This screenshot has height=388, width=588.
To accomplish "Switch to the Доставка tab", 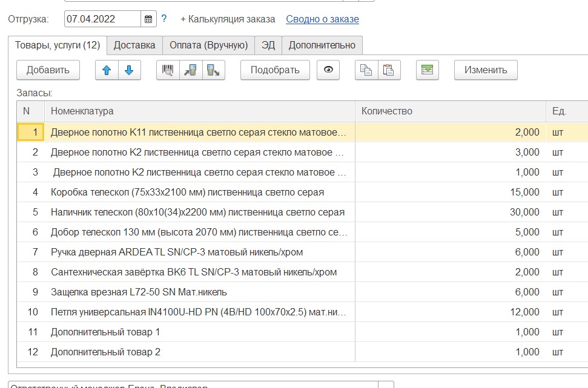I will (134, 45).
